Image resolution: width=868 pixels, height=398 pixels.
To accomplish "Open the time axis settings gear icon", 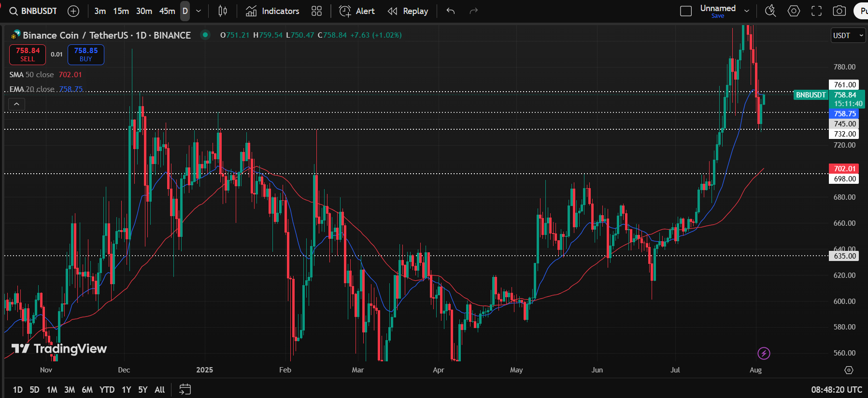I will 849,370.
